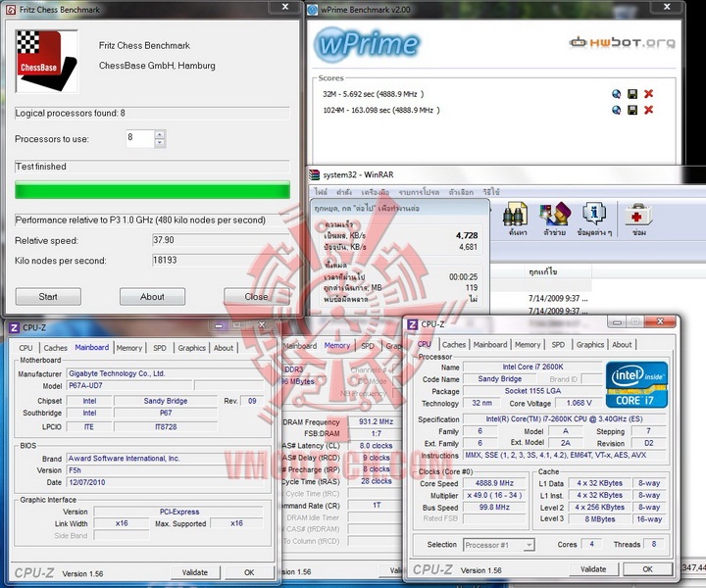Open the fourth WinRAR menu item

point(419,192)
